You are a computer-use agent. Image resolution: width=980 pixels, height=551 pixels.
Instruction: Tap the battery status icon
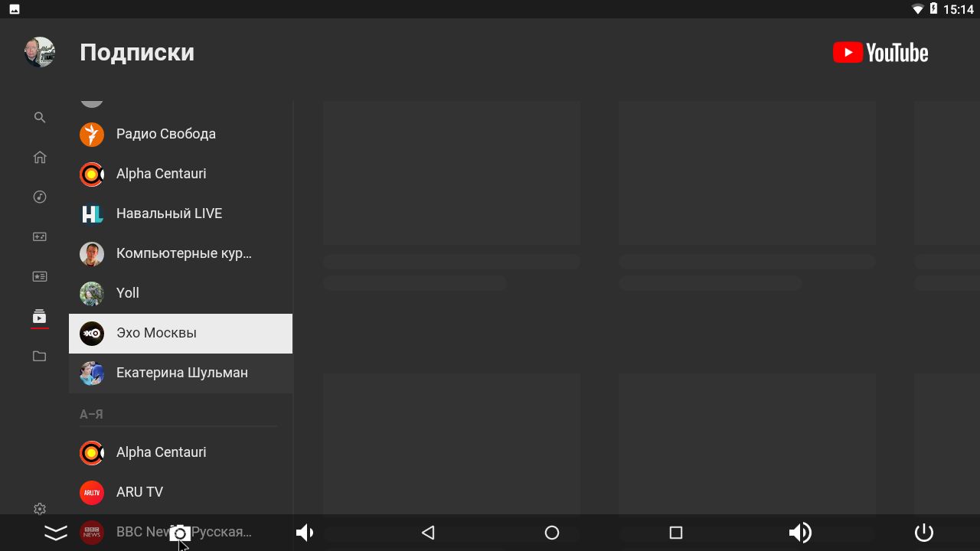(934, 9)
